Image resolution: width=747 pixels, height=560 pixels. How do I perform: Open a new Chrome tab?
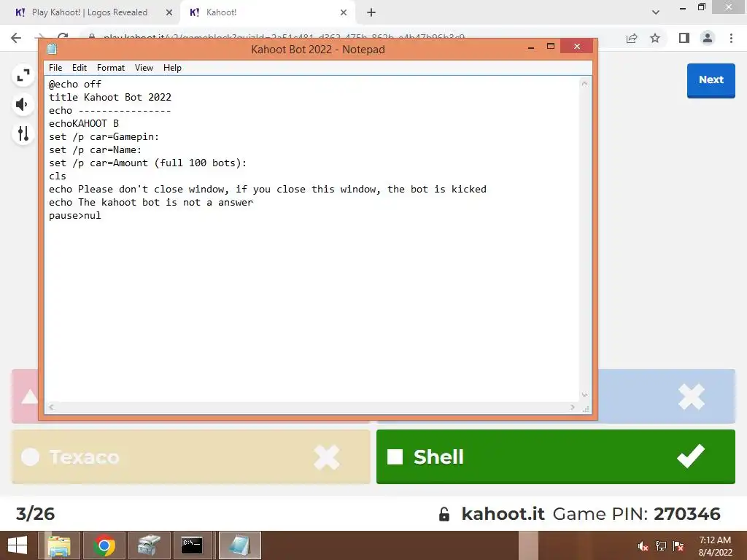coord(371,12)
